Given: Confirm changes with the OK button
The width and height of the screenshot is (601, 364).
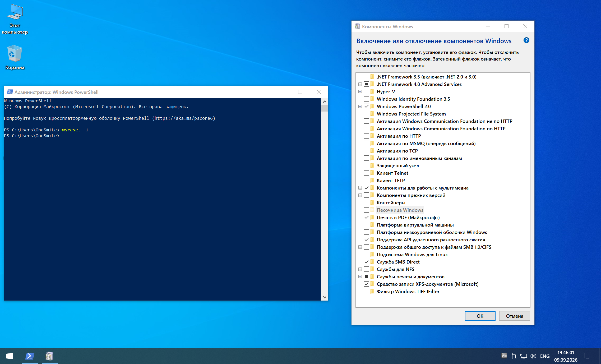Looking at the screenshot, I should tap(480, 316).
